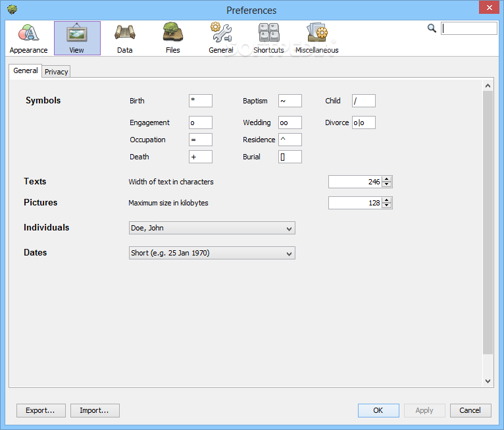Click the maximum picture size field
Screen dimensions: 504x430
[355, 203]
